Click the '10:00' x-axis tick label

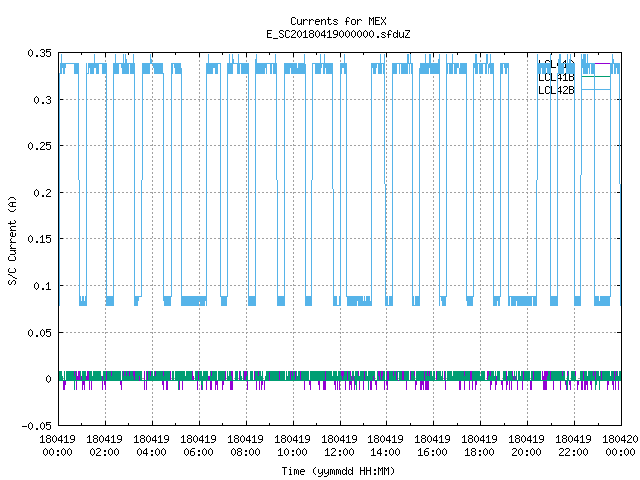292,452
